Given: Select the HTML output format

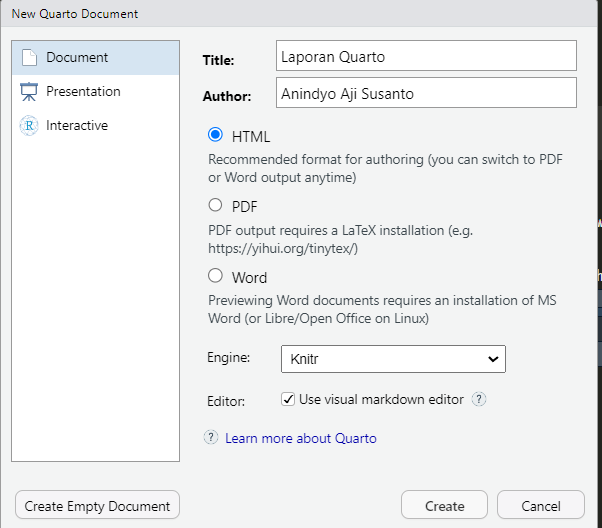Looking at the screenshot, I should [x=215, y=135].
